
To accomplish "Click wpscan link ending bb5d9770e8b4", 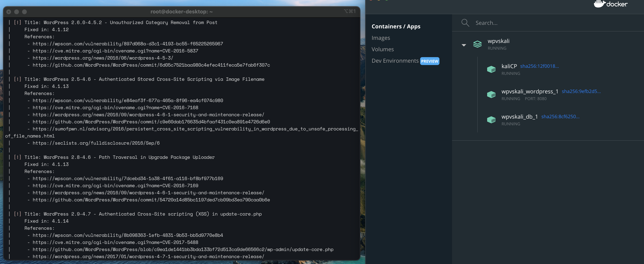I will (128, 235).
